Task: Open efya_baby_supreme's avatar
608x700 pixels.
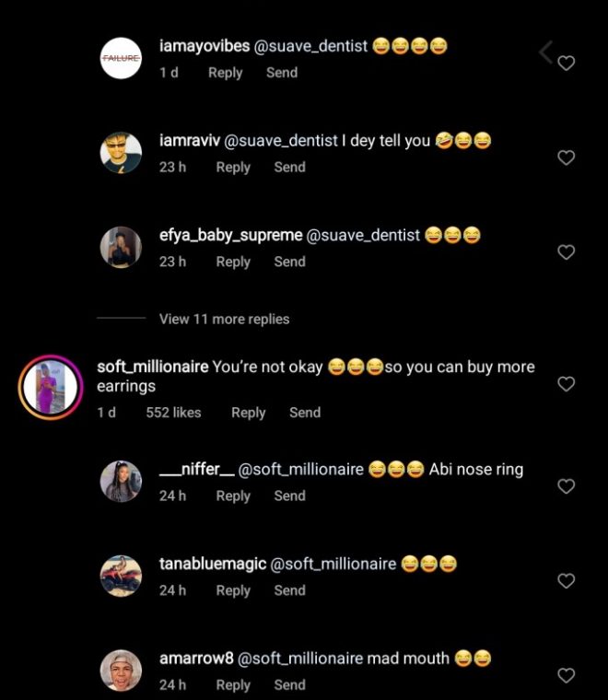Action: click(121, 247)
